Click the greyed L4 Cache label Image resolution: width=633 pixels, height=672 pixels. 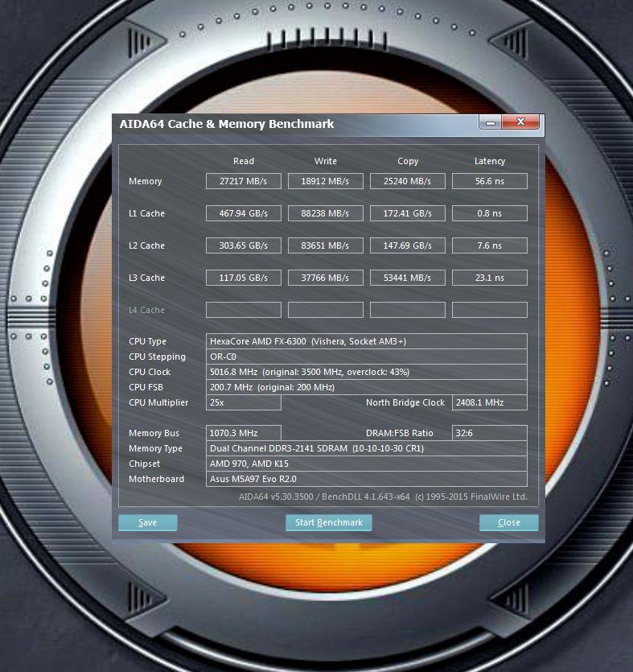tap(146, 310)
